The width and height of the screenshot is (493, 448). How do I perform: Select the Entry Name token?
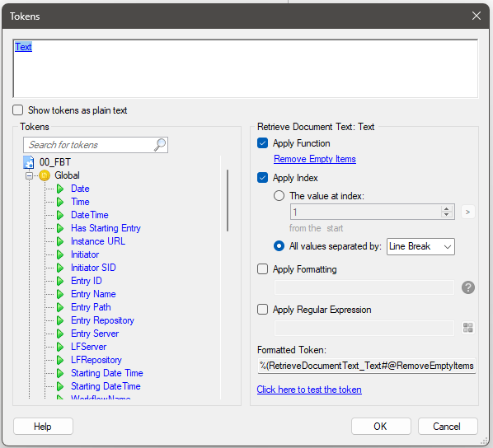click(x=93, y=294)
